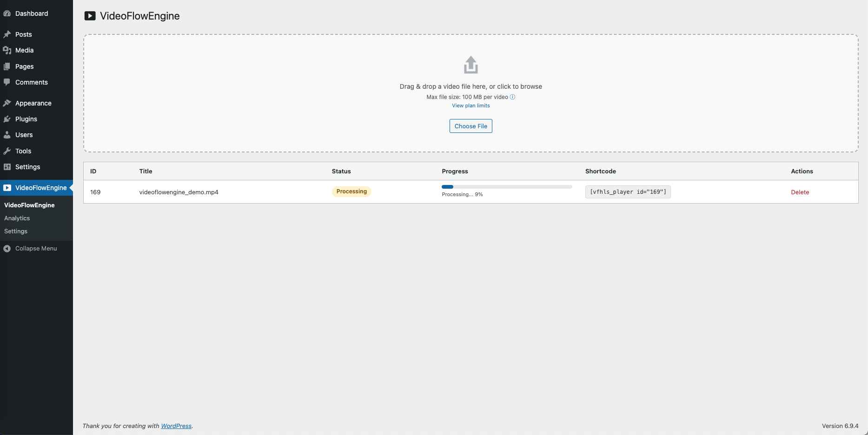The height and width of the screenshot is (435, 868).
Task: Click the Settings sliders icon in sidebar
Action: click(x=7, y=167)
